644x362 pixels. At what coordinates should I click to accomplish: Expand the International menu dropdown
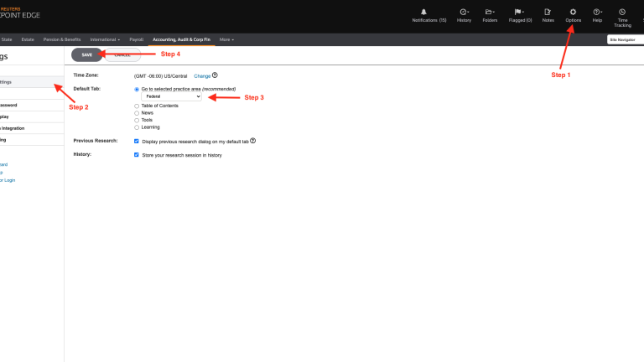coord(105,39)
